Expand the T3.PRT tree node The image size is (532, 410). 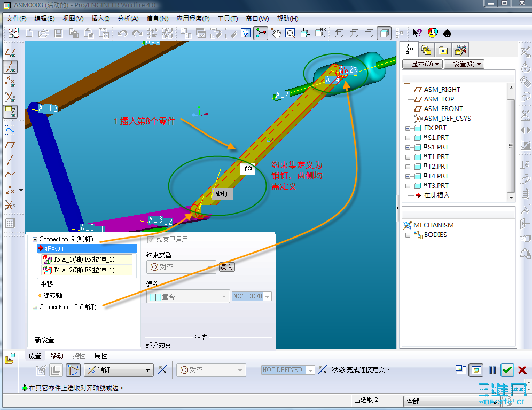click(408, 186)
